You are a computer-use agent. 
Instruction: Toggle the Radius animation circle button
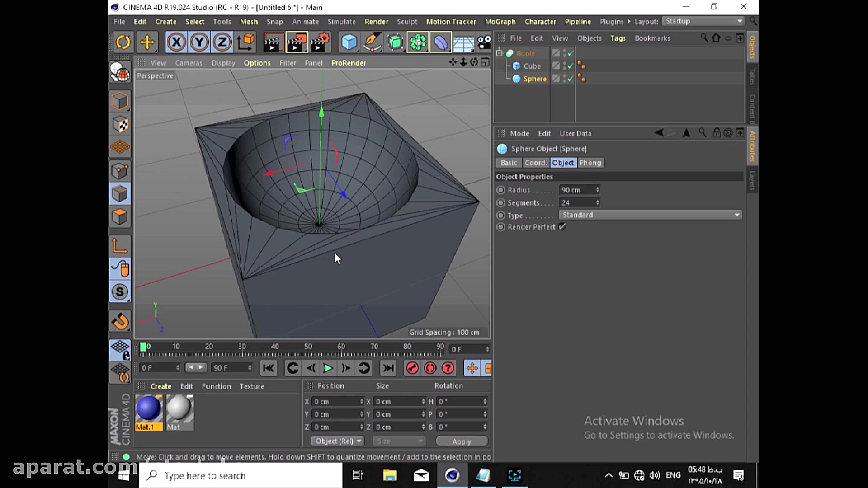pyautogui.click(x=500, y=190)
